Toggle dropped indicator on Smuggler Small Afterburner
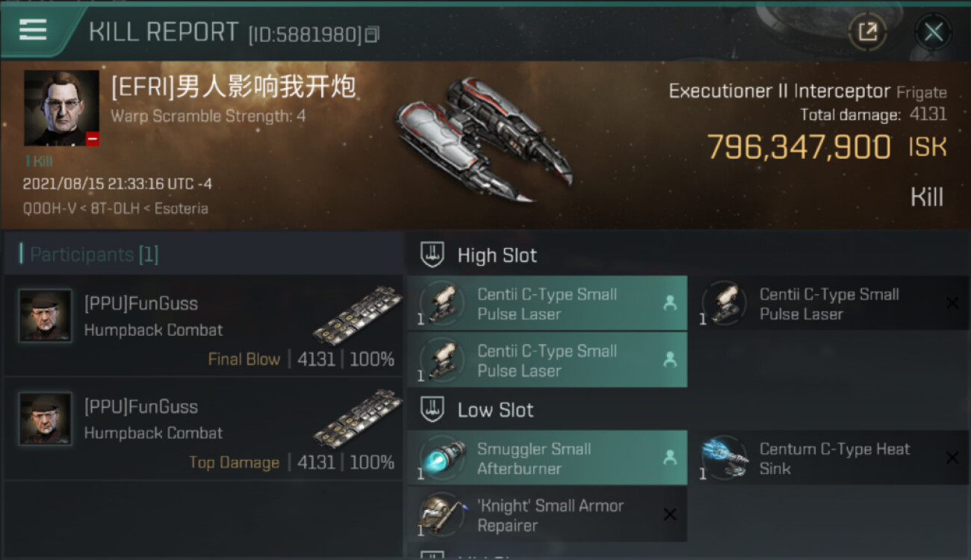The width and height of the screenshot is (971, 560). tap(670, 457)
